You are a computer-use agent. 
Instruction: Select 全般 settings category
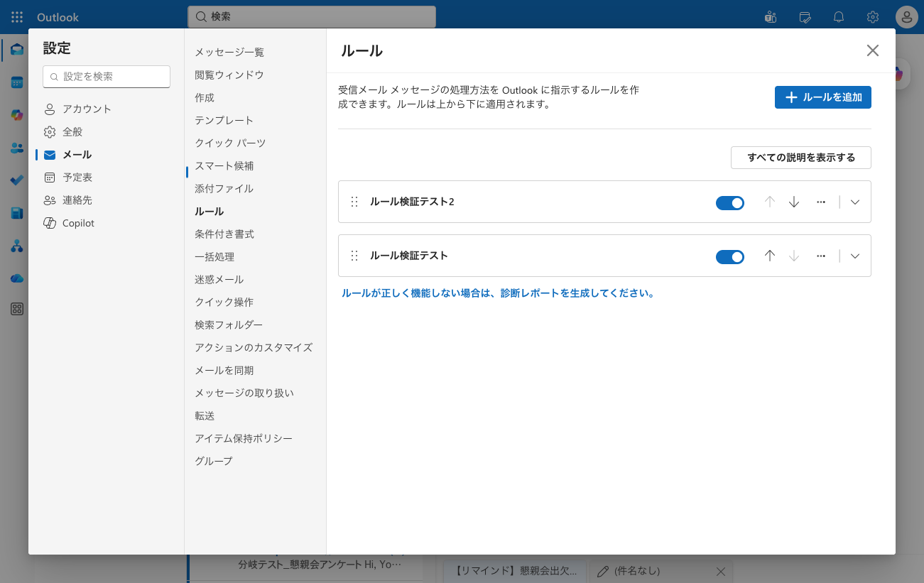pyautogui.click(x=107, y=132)
